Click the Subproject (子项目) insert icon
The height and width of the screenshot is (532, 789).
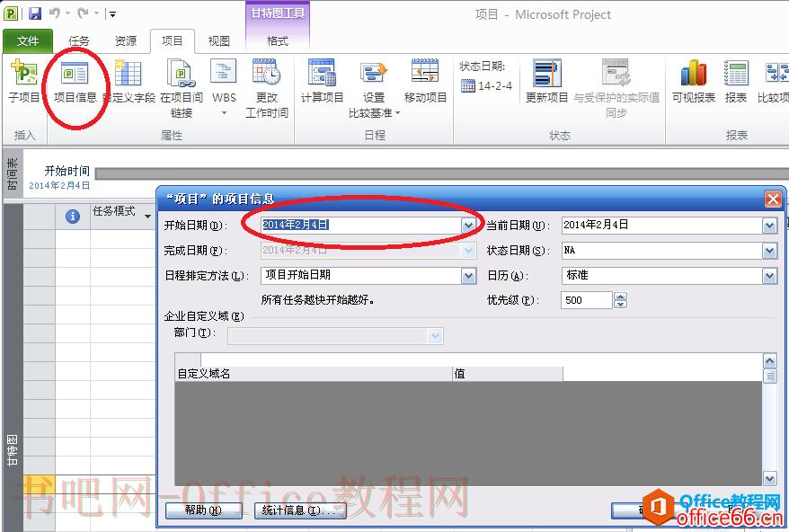(x=23, y=74)
